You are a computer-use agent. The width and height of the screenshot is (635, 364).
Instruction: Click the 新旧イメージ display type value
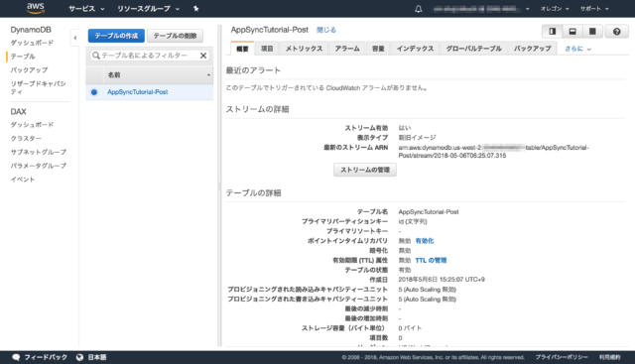point(417,138)
